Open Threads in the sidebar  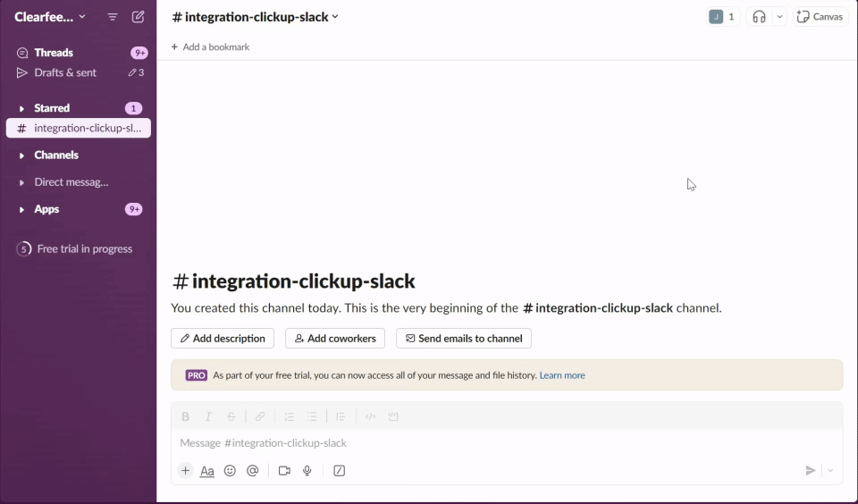pos(54,53)
